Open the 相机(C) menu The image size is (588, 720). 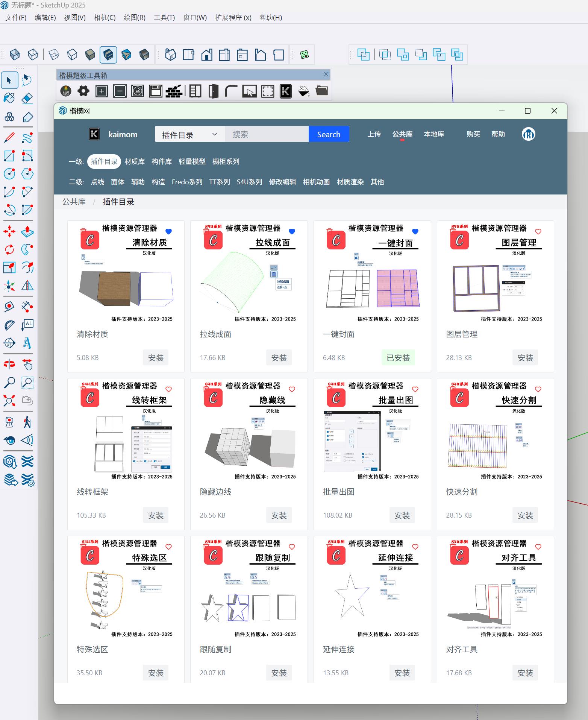coord(105,18)
